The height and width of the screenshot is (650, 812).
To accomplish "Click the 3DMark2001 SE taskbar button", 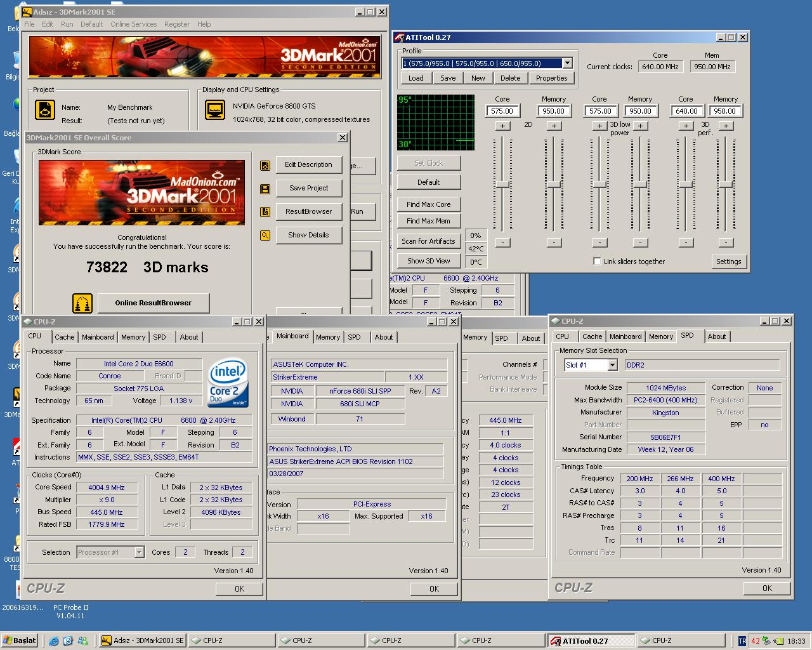I will coord(143,640).
